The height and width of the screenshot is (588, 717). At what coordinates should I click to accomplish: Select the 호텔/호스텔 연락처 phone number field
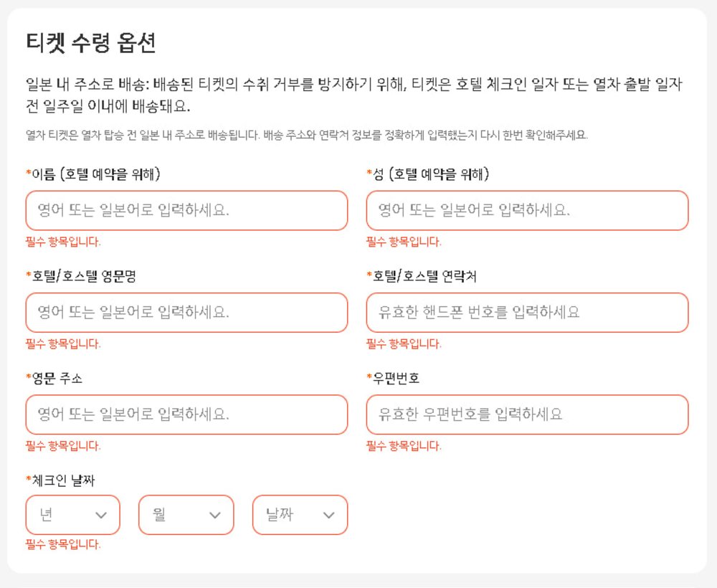coord(527,313)
